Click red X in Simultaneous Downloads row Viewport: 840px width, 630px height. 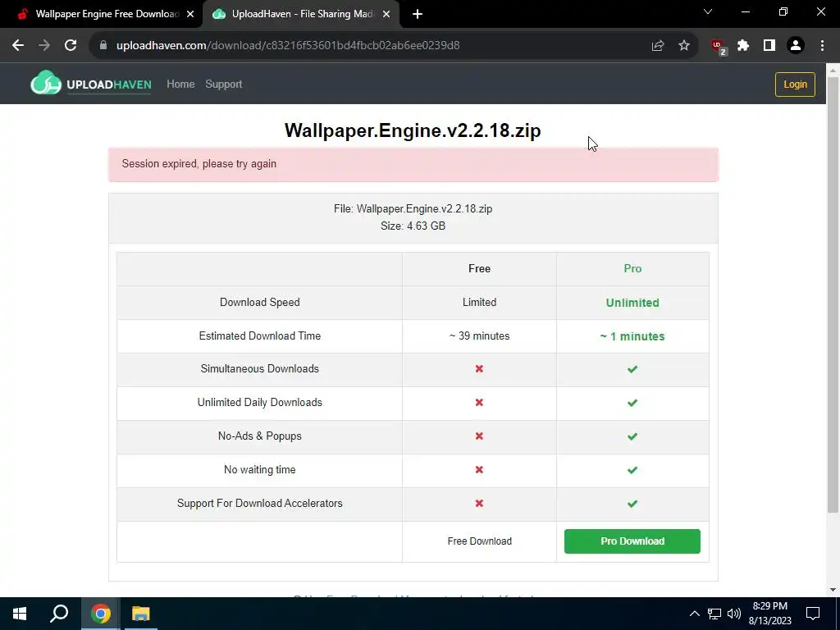pyautogui.click(x=479, y=368)
